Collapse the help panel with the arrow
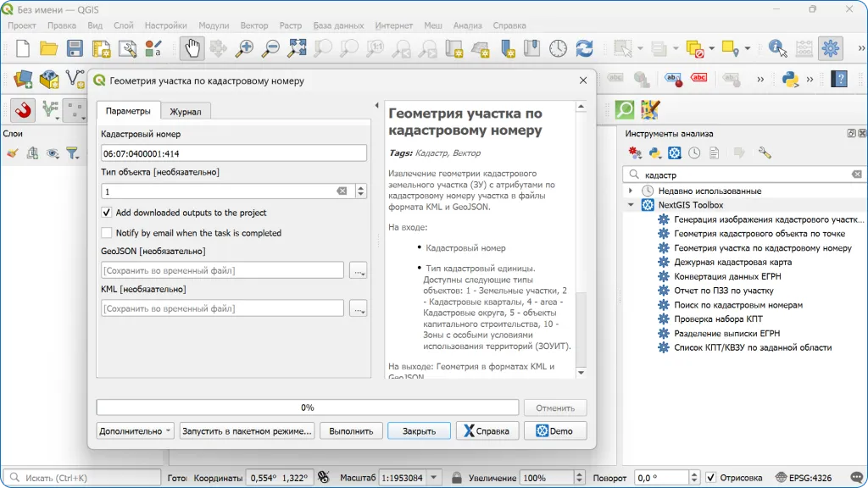This screenshot has width=868, height=488. click(x=377, y=105)
